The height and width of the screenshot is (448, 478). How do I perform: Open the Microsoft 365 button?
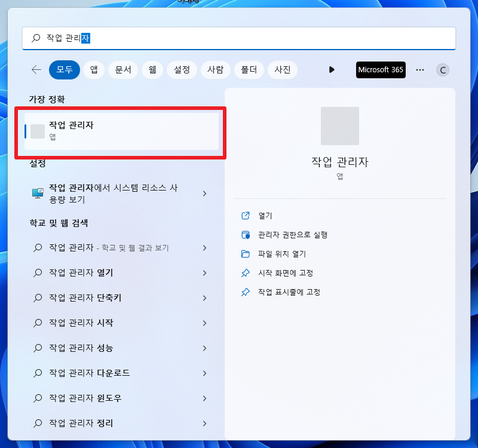(x=381, y=70)
